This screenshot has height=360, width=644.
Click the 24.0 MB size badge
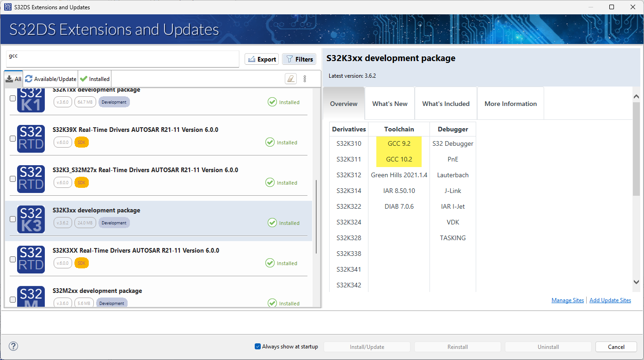pos(85,223)
